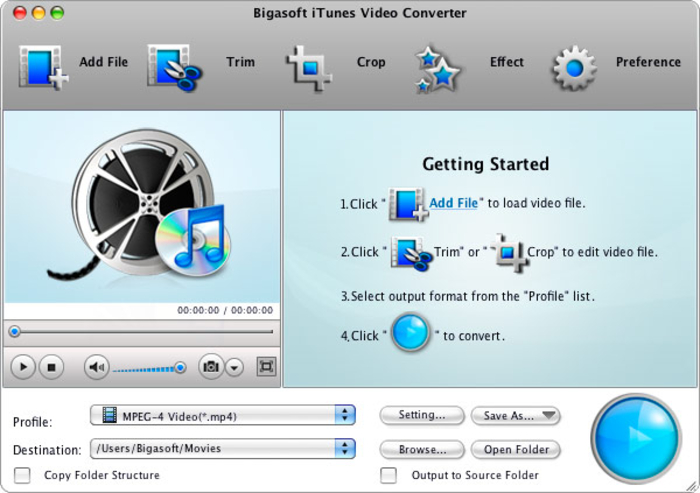Click the Browse... button
This screenshot has height=493, width=700.
pos(422,449)
